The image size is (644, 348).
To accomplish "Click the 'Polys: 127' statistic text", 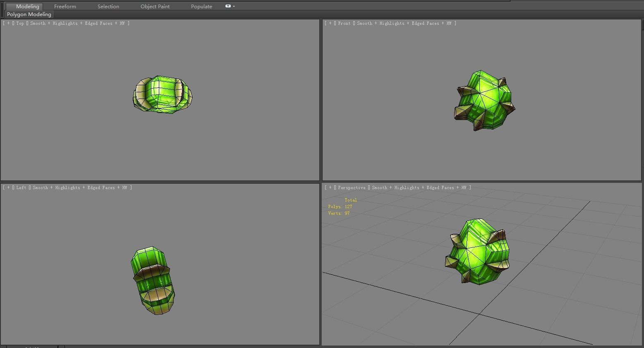I will [340, 206].
